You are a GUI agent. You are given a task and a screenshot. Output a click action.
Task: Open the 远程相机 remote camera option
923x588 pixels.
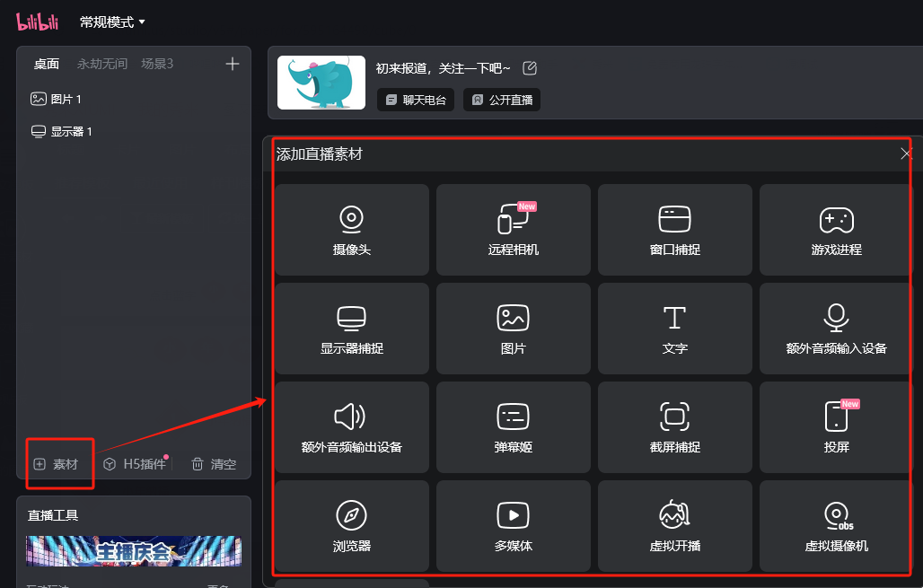(x=513, y=229)
